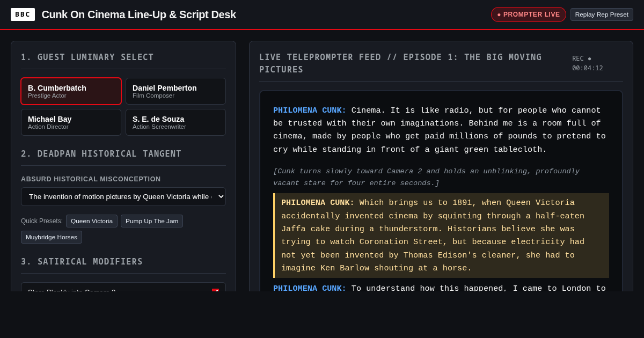
Task: Select S. E. de Souza guest card
Action: [x=175, y=122]
